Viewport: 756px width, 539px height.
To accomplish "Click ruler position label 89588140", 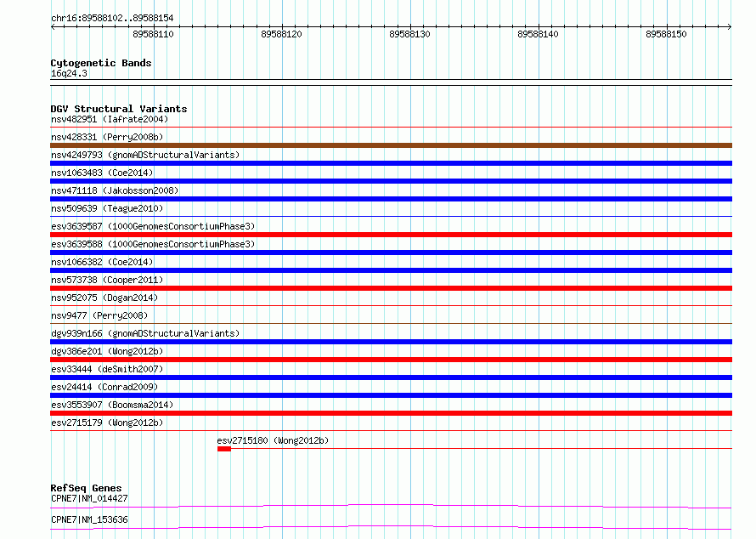I will pyautogui.click(x=538, y=34).
